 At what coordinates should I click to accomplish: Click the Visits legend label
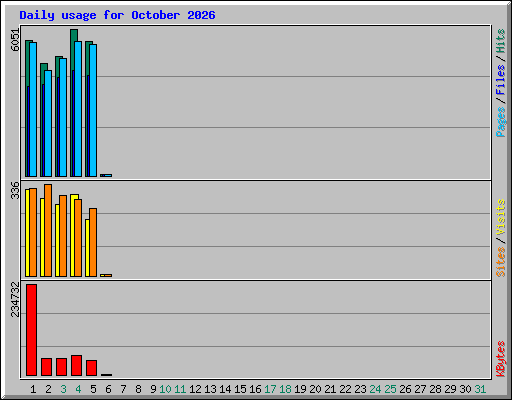[500, 218]
